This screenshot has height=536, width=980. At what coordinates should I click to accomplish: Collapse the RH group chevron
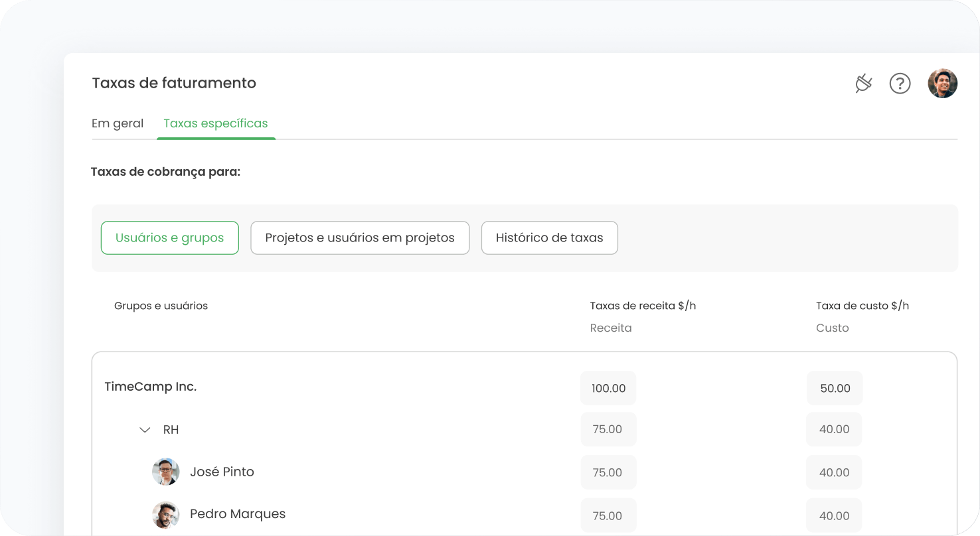tap(145, 430)
